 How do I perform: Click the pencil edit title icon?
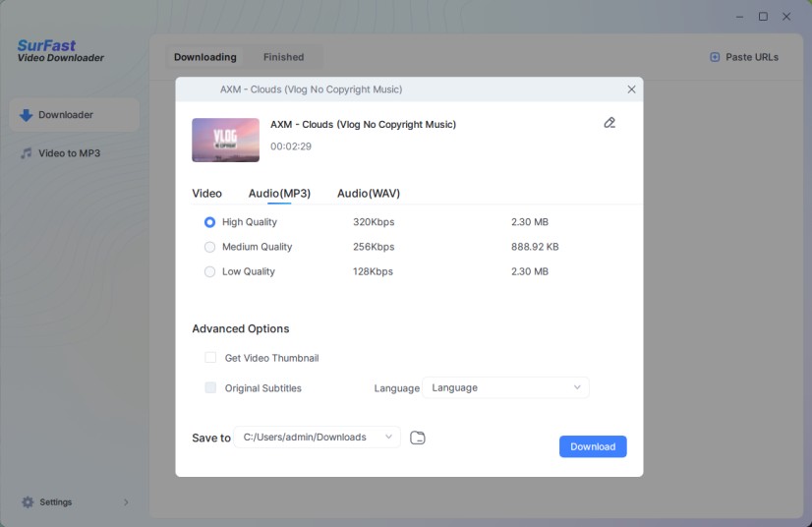(x=609, y=123)
